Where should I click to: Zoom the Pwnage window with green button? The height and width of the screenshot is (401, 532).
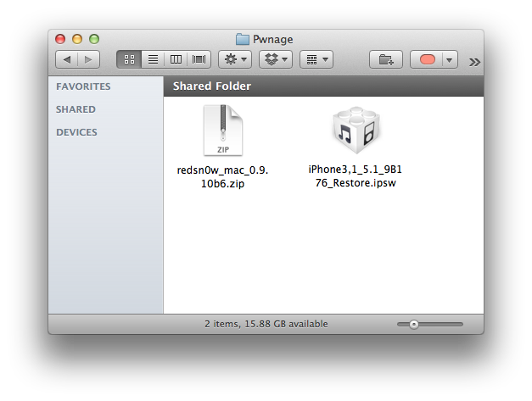click(94, 39)
